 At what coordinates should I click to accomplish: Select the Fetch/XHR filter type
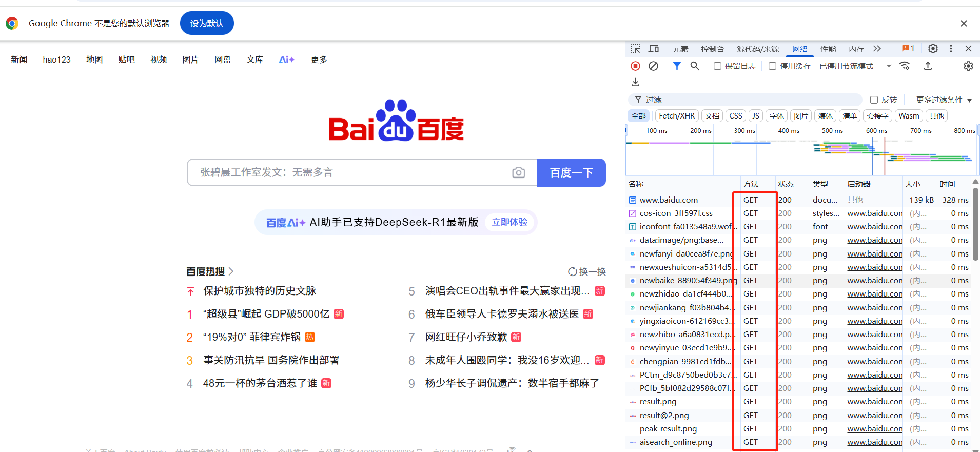coord(677,116)
